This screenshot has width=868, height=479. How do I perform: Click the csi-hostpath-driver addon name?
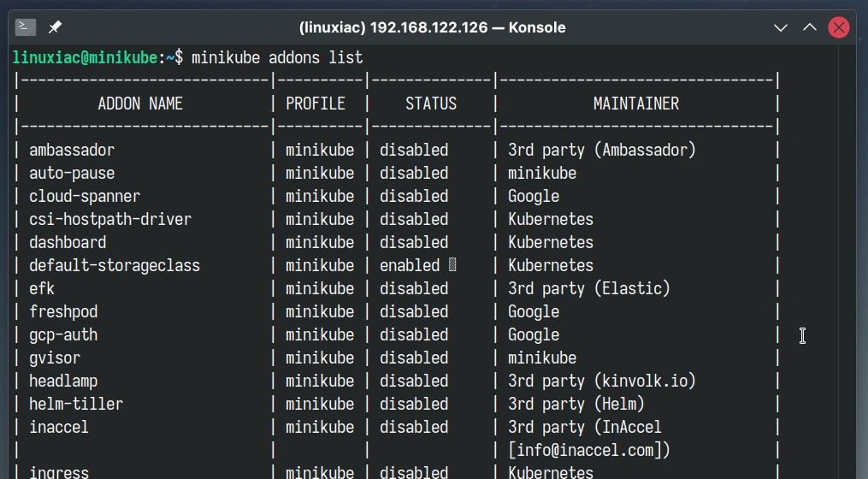tap(110, 219)
